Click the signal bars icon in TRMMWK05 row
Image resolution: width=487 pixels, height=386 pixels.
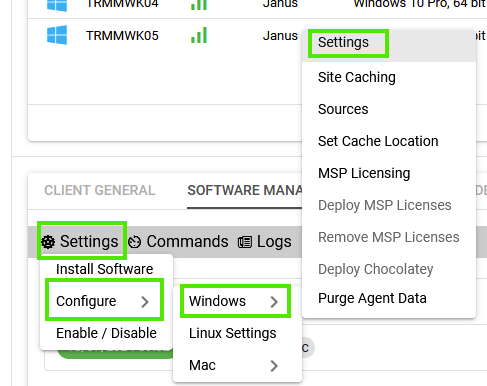(199, 35)
